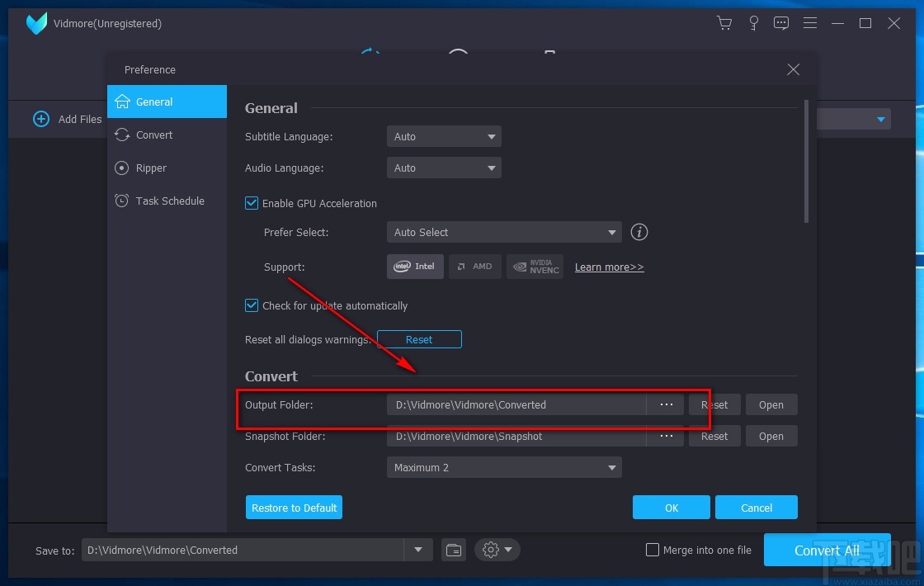Viewport: 924px width, 586px height.
Task: Toggle Enable GPU Acceleration checkbox
Action: pyautogui.click(x=252, y=203)
